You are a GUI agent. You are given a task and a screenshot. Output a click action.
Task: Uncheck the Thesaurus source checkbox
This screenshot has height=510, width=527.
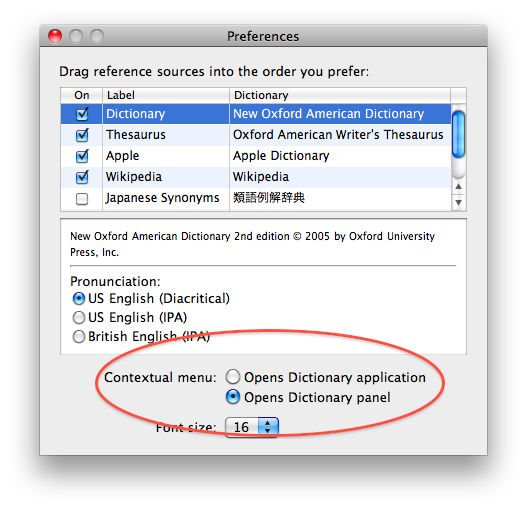coord(82,135)
